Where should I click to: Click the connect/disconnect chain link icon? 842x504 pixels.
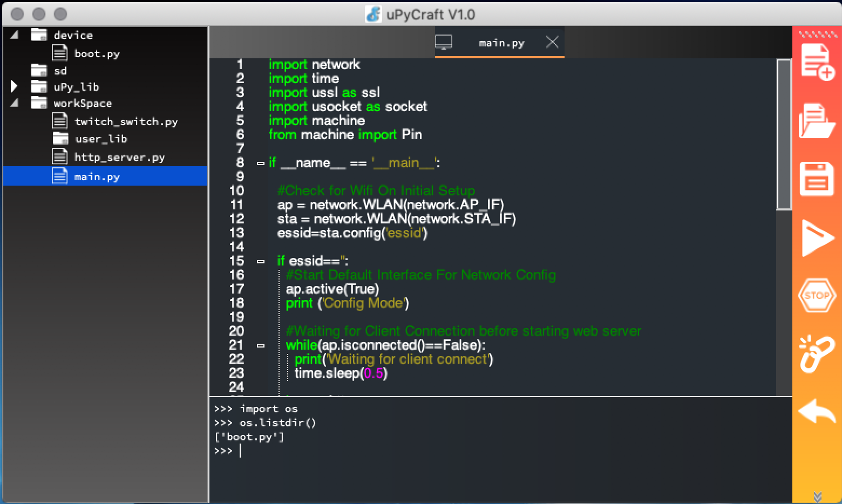[817, 354]
